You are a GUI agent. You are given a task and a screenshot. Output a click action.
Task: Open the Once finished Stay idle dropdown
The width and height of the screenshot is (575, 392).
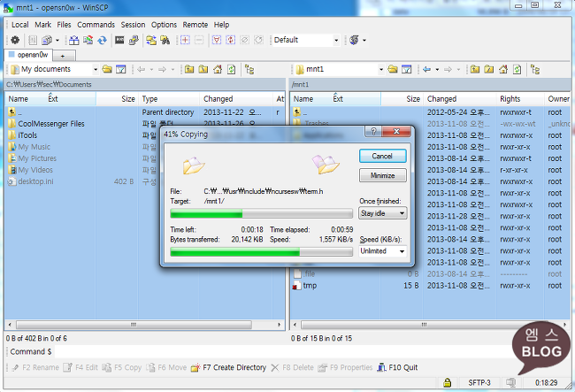tap(383, 213)
